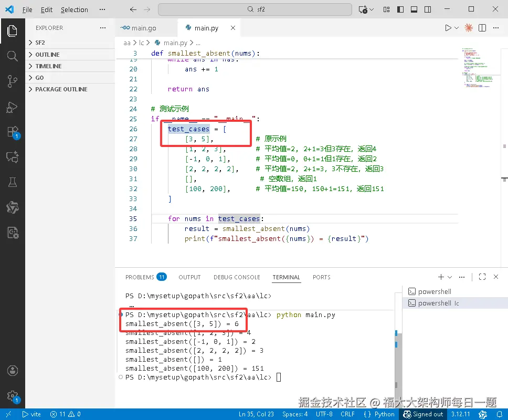Toggle Secondary Side Bar visibility
This screenshot has height=420, width=508.
click(428, 9)
